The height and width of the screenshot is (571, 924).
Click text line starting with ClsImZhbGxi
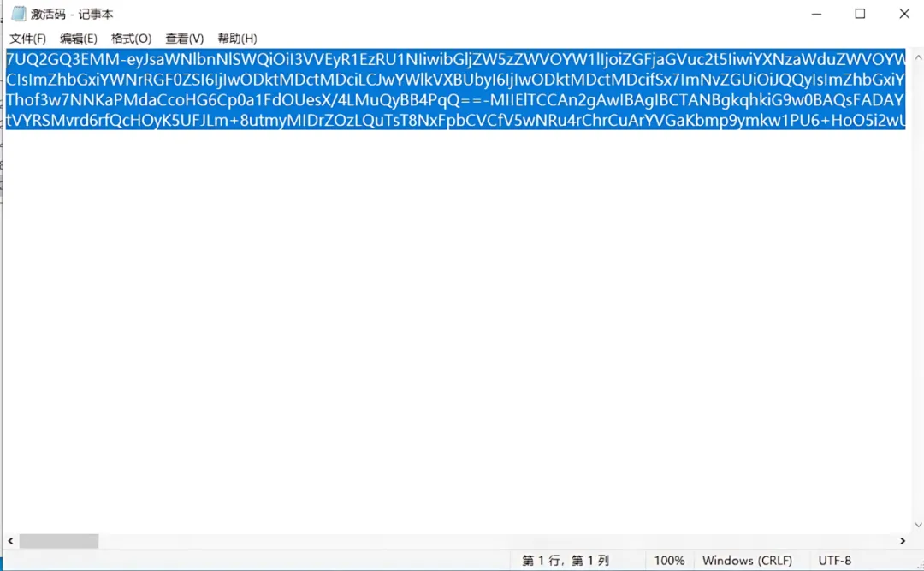pos(455,79)
